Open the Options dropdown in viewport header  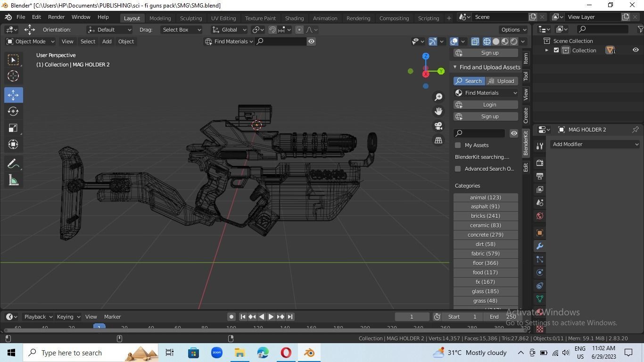[x=514, y=30]
